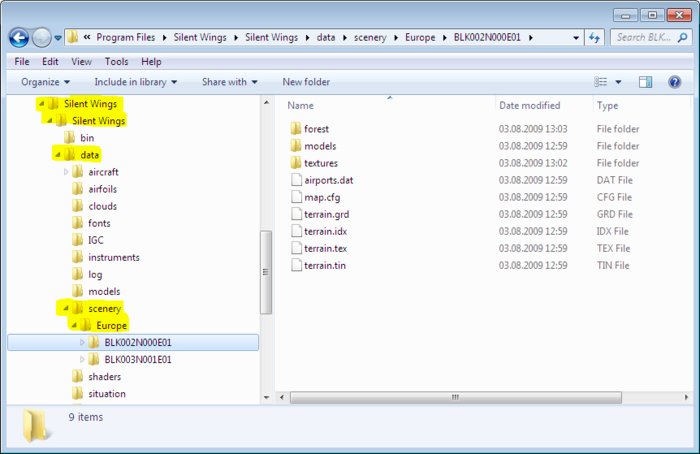Select the textures folder icon in file list
Screen dimensions: 700x454
tap(296, 163)
